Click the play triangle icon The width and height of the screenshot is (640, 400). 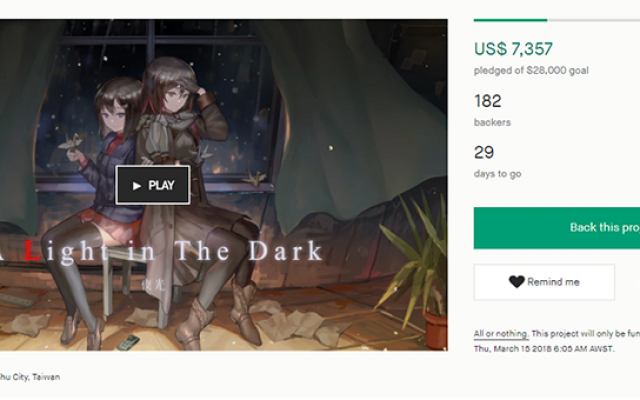click(137, 186)
